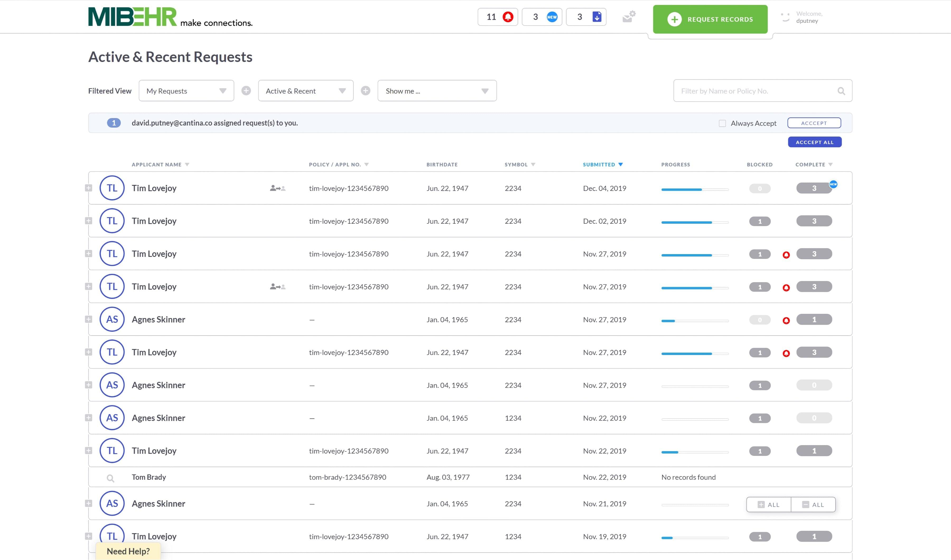Open mail settings envelope-gear icon
This screenshot has height=560, width=951.
tap(629, 17)
